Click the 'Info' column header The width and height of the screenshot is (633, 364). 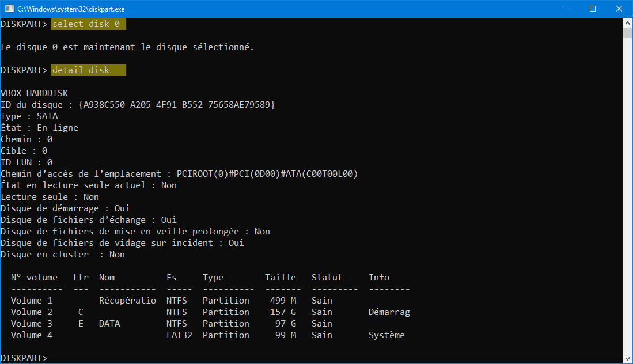tap(379, 278)
